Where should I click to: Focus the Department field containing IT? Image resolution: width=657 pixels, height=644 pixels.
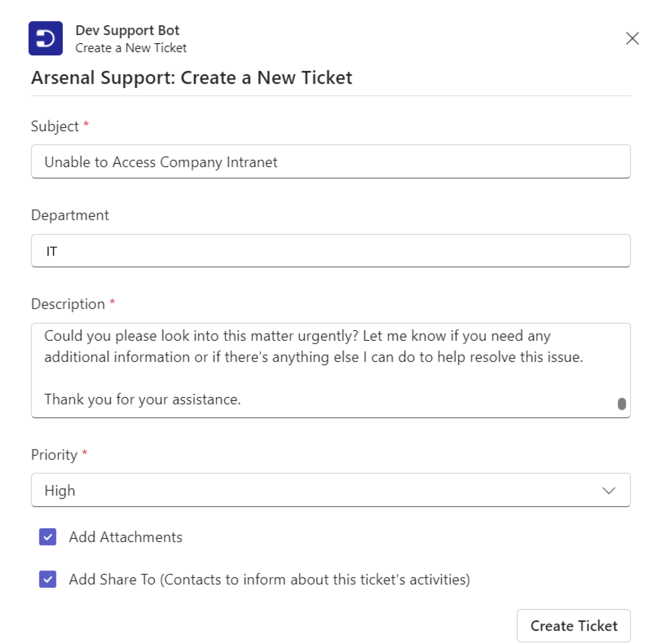(330, 251)
